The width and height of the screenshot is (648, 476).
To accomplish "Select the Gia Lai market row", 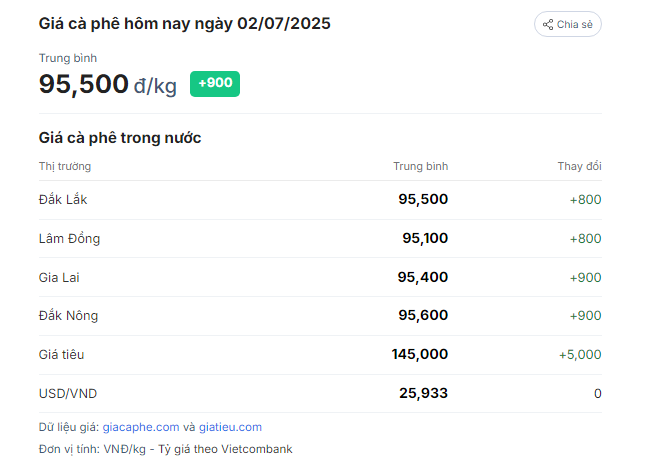I will 320,277.
